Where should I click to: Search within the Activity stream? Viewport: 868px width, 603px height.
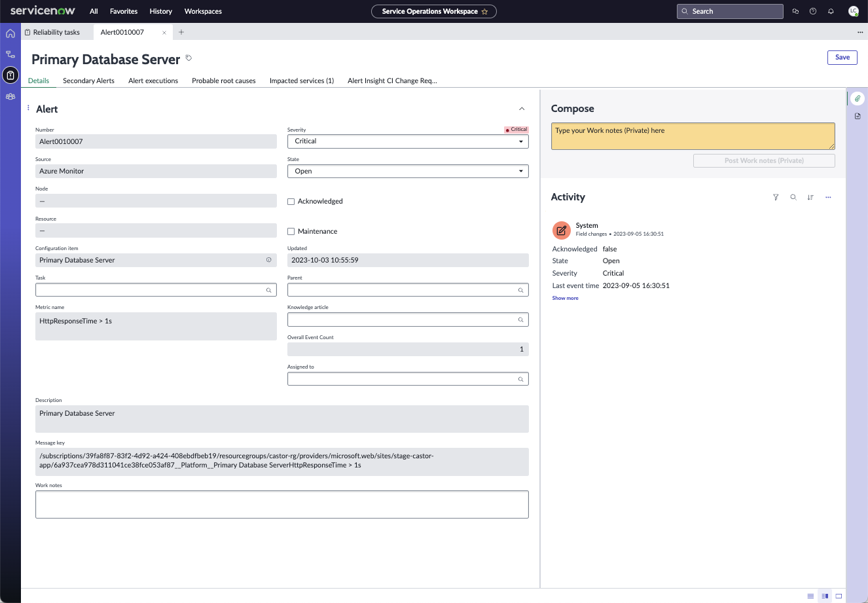[x=793, y=197]
